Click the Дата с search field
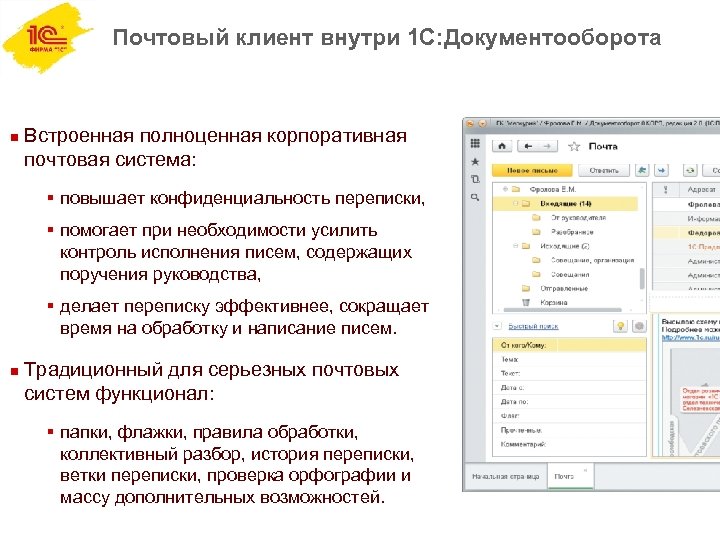 569,388
